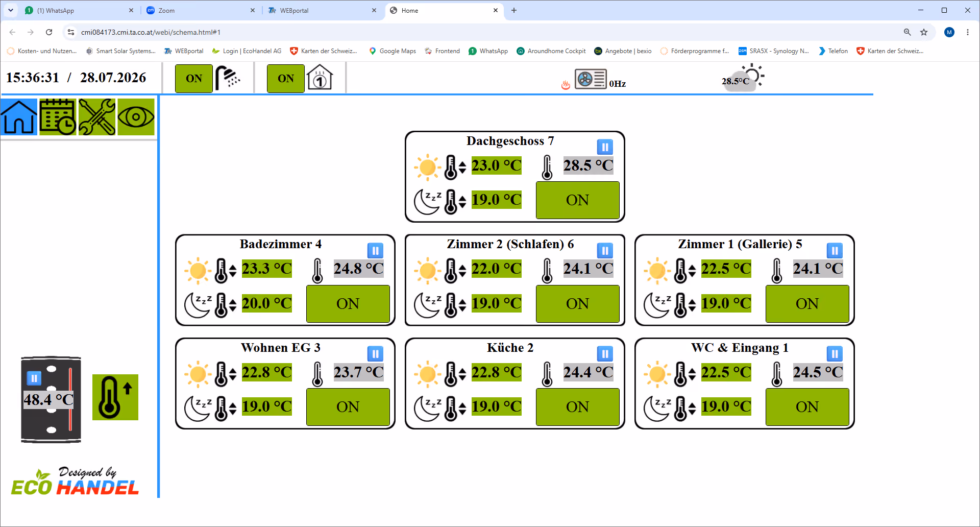Adjust Badezimmer 4 night setpoint 20.0 °C
Screen dimensions: 980x527
[267, 303]
